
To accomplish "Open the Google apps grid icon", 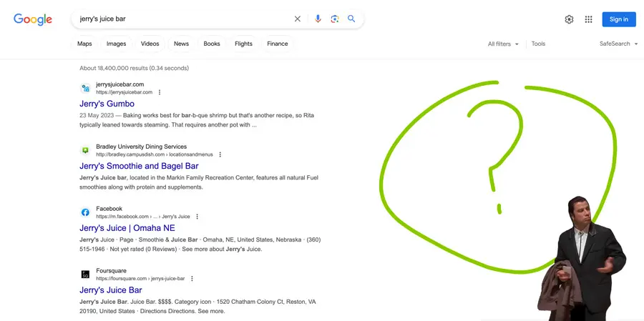I will (588, 19).
